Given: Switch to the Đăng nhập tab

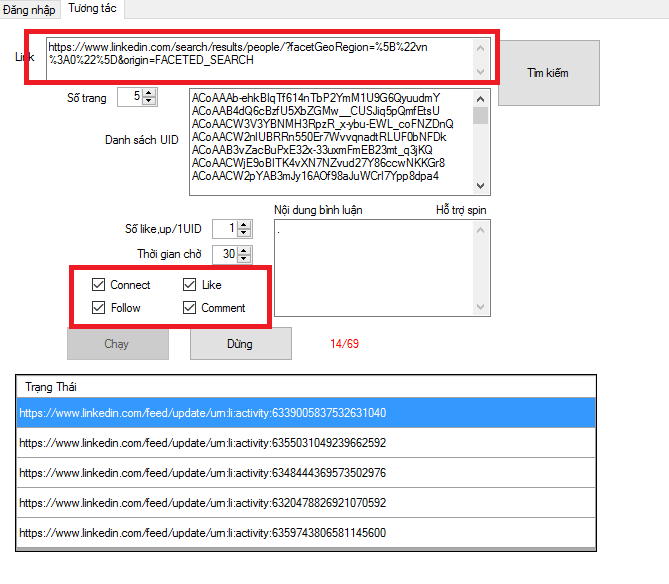Looking at the screenshot, I should (x=29, y=9).
